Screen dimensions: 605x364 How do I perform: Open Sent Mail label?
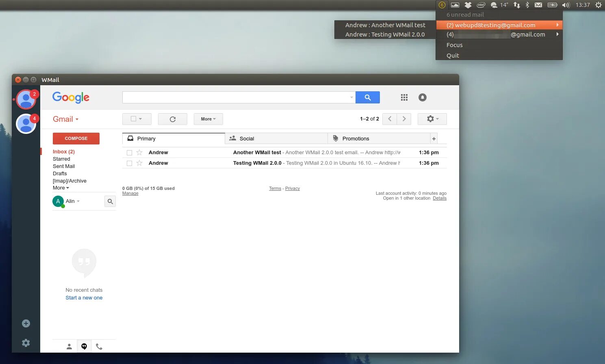coord(64,166)
